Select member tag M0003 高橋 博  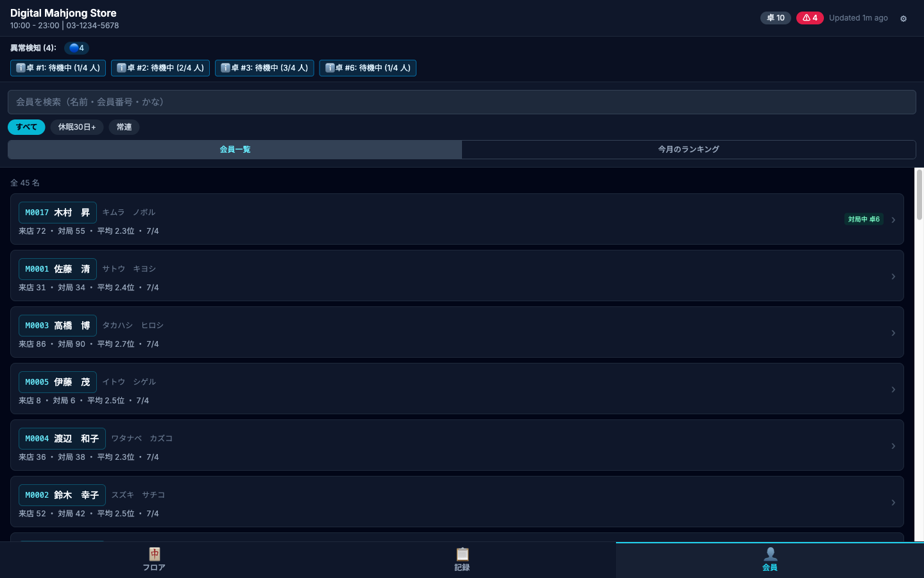(58, 326)
